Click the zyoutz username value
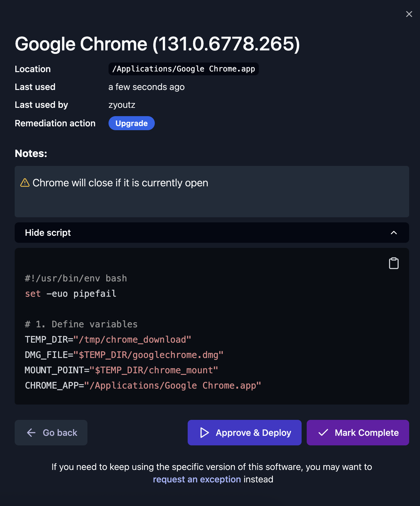The image size is (420, 506). pyautogui.click(x=122, y=105)
